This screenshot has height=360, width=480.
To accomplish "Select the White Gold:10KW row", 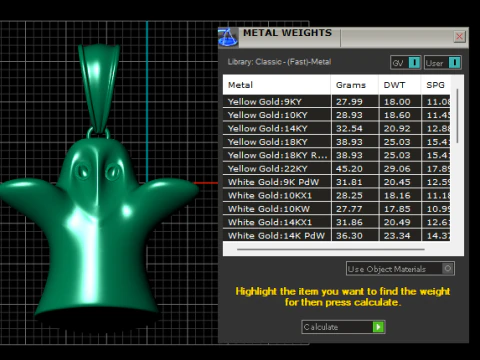I will click(337, 209).
